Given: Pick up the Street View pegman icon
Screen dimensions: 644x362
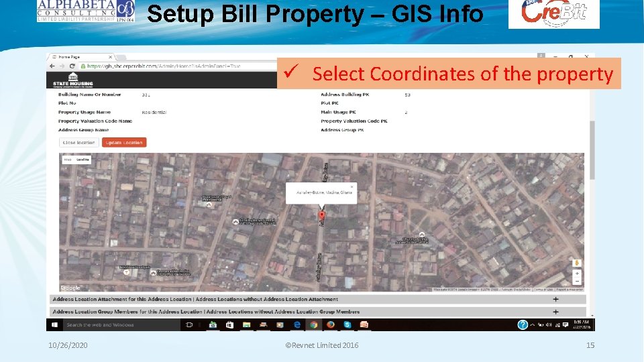Looking at the screenshot, I should 577,263.
